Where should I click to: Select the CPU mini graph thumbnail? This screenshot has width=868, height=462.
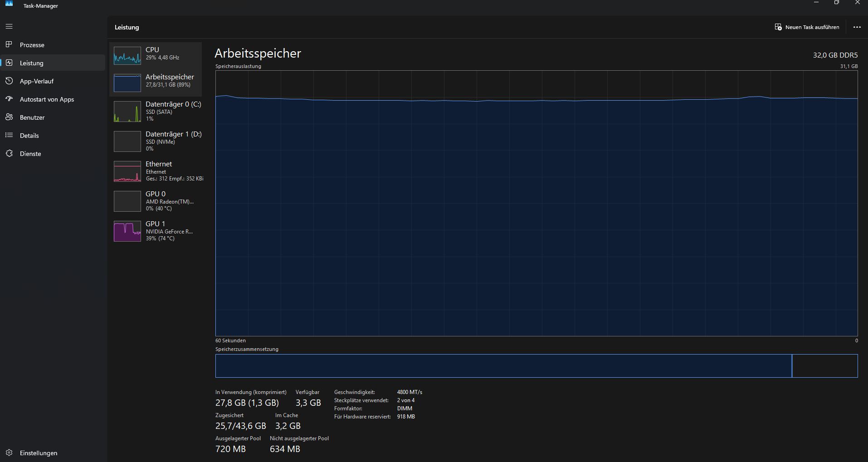point(127,56)
